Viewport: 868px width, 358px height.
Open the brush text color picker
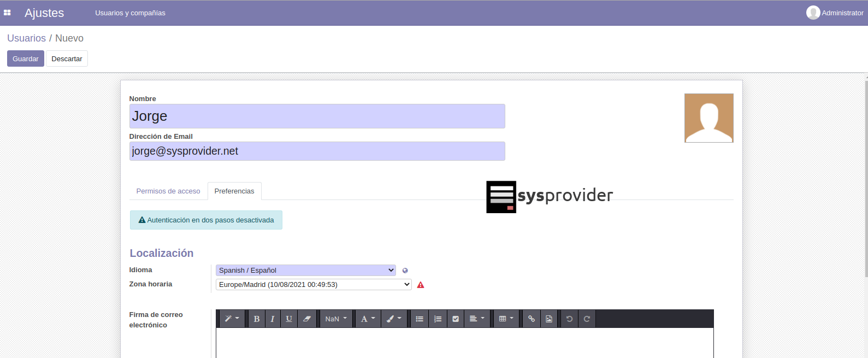coord(394,319)
